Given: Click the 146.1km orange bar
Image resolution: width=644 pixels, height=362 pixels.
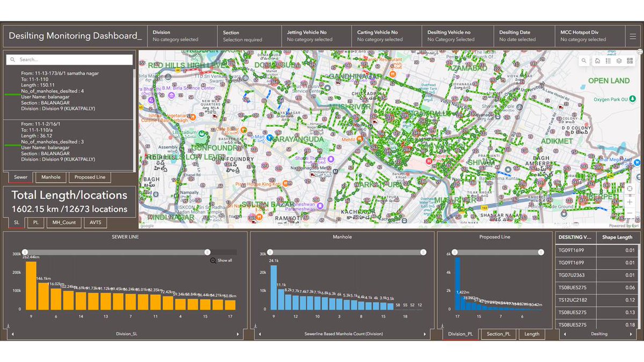Looking at the screenshot, I should pyautogui.click(x=43, y=296).
